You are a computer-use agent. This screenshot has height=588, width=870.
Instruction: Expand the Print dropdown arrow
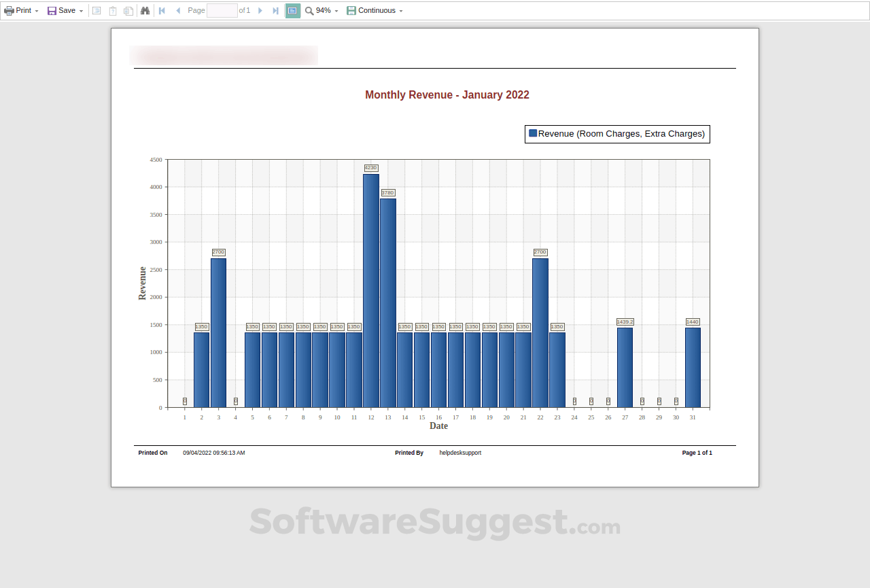[x=37, y=12]
